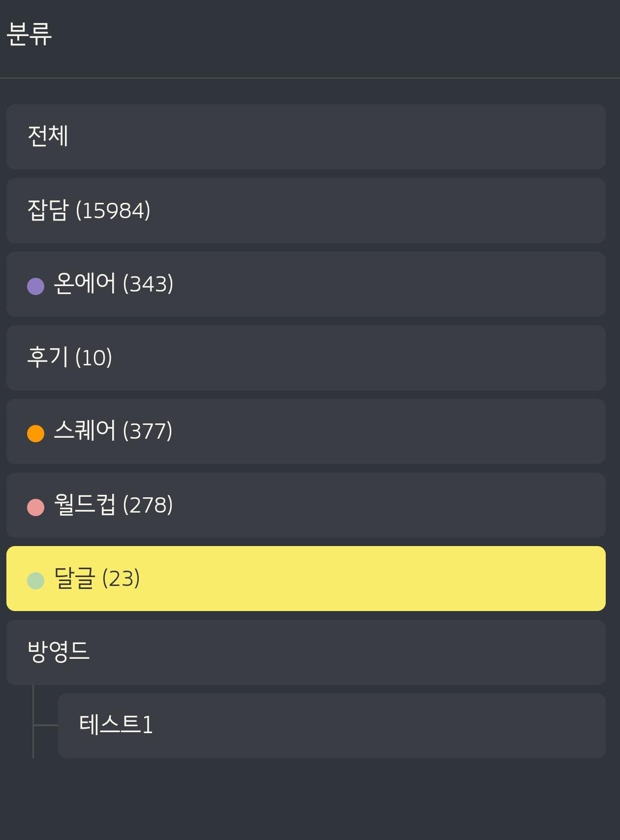620x840 pixels.
Task: Switch to the 월드컵 category name
Action: [85, 505]
